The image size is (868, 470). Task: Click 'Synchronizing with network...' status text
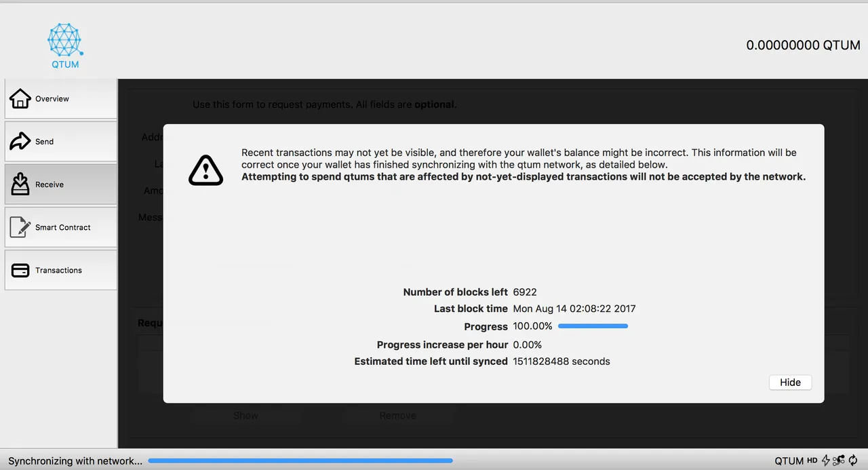point(75,461)
